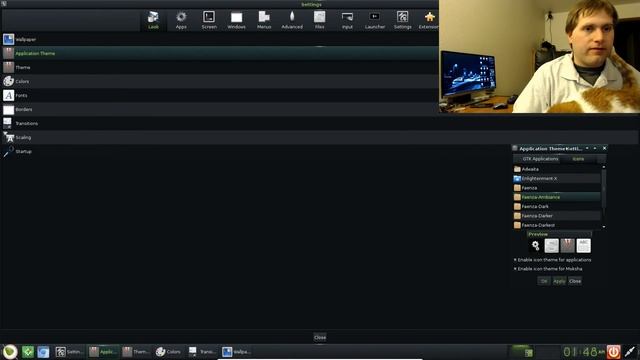This screenshot has width=640, height=360.
Task: Click the ABC text-file preview icon
Action: point(583,246)
